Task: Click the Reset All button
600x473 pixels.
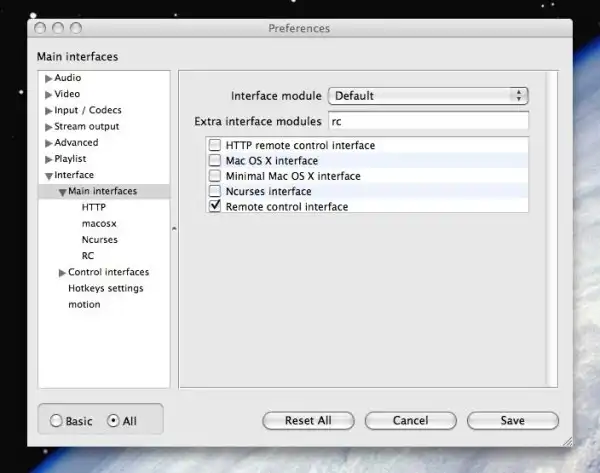Action: point(308,421)
